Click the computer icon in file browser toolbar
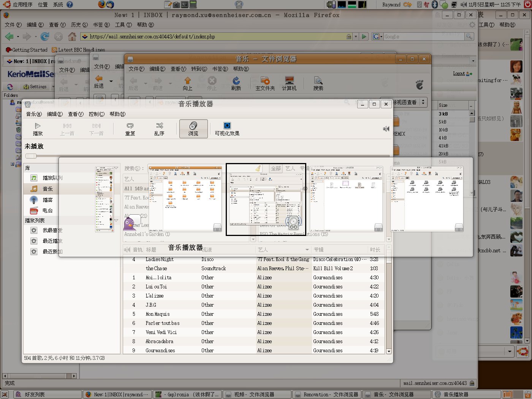 (x=289, y=83)
